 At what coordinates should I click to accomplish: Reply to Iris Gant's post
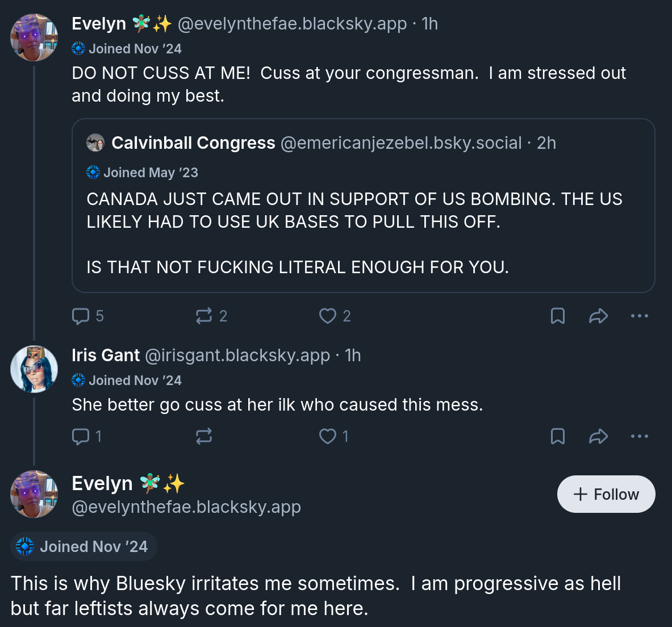tap(81, 436)
